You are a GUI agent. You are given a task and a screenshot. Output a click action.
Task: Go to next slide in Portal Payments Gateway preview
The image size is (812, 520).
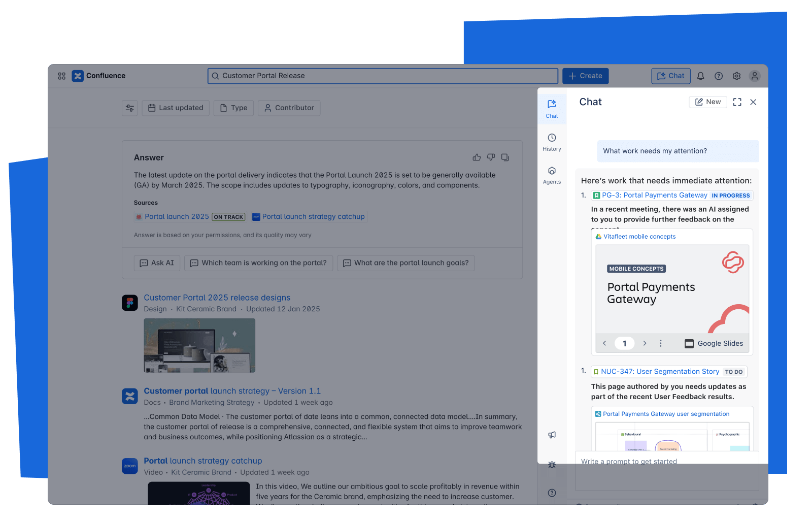pos(645,343)
